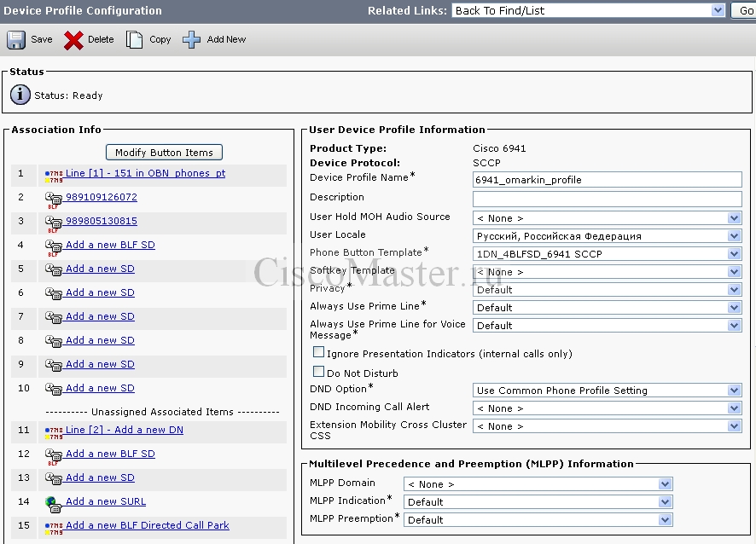Click Add a new SD link in row 13
The image size is (756, 544).
pos(100,477)
